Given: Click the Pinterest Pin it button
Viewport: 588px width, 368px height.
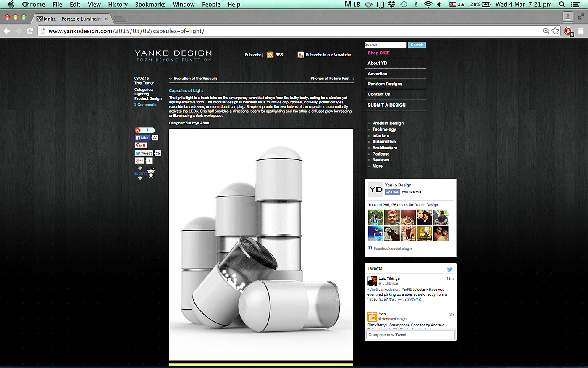Looking at the screenshot, I should click(x=141, y=145).
